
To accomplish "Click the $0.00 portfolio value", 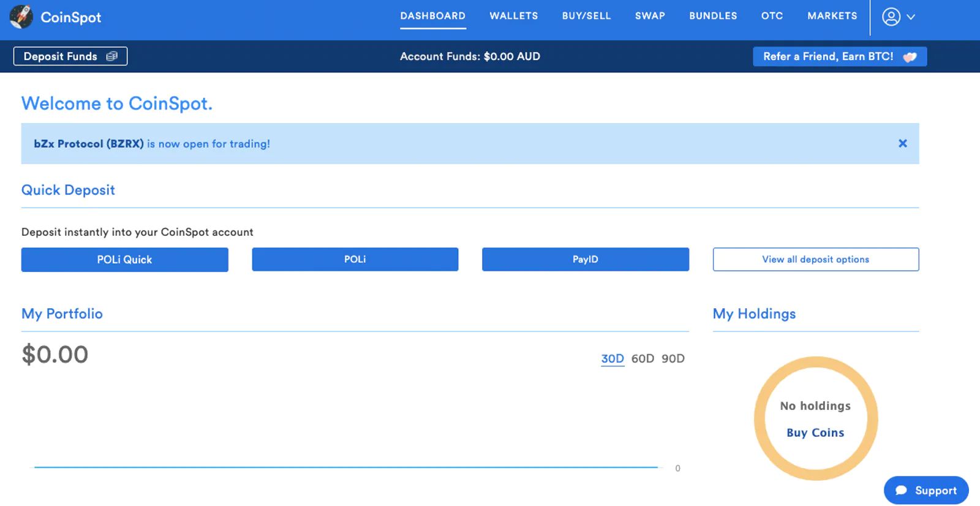I will coord(55,355).
